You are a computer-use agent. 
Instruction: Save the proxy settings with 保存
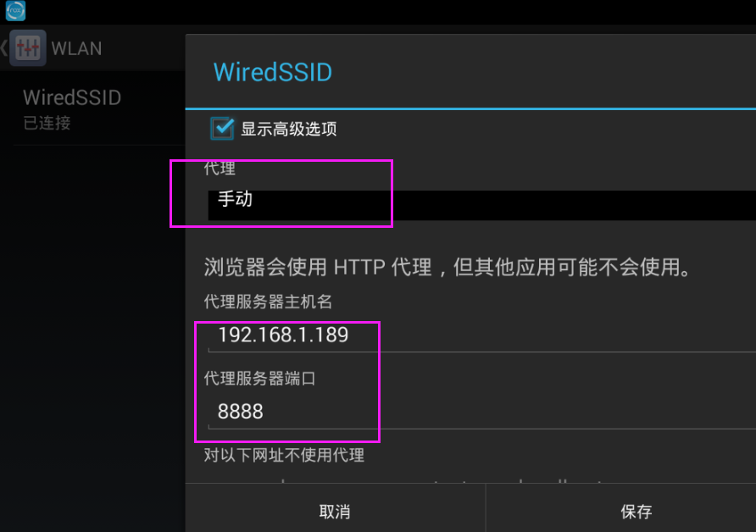point(636,512)
